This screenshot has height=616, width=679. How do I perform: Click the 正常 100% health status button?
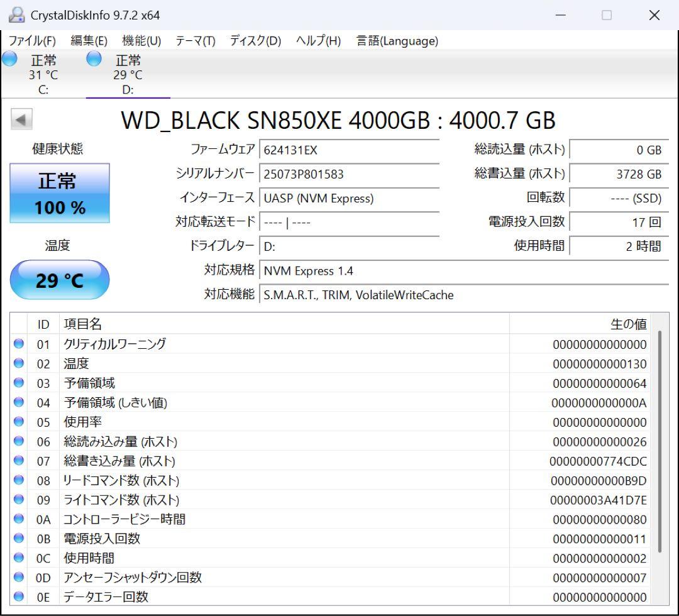tap(60, 193)
